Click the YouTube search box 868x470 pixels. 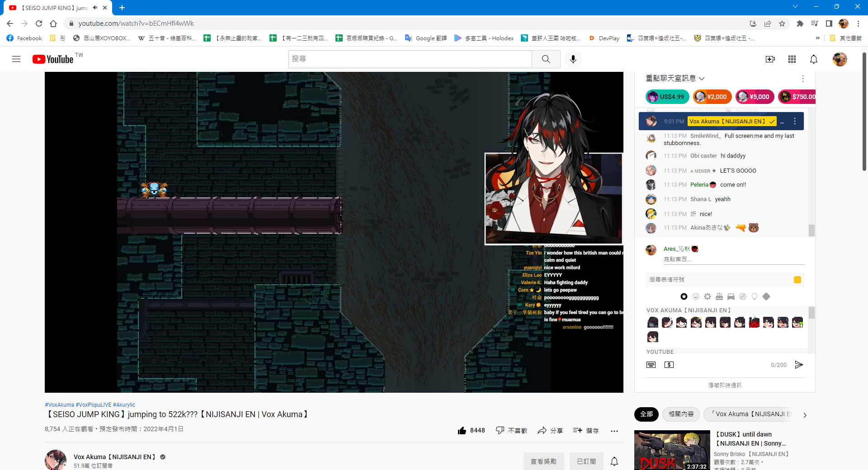pos(410,59)
